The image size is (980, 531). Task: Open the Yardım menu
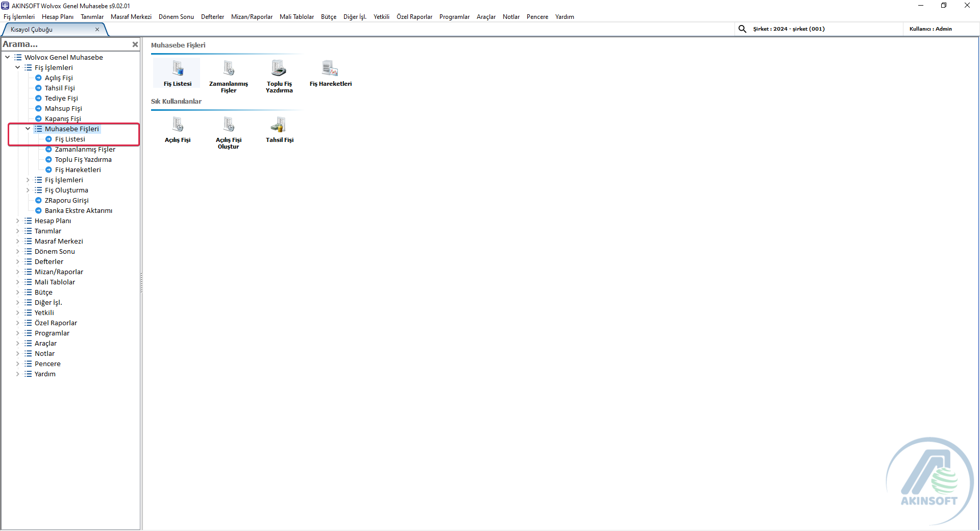tap(565, 17)
